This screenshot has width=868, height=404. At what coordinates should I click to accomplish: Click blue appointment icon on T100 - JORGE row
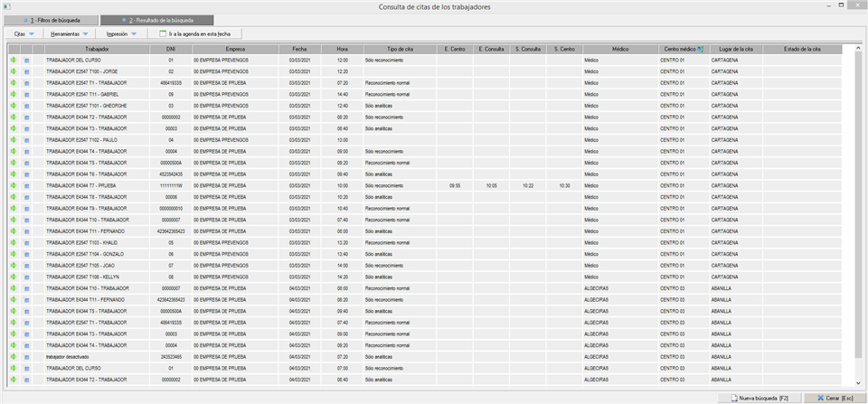26,71
